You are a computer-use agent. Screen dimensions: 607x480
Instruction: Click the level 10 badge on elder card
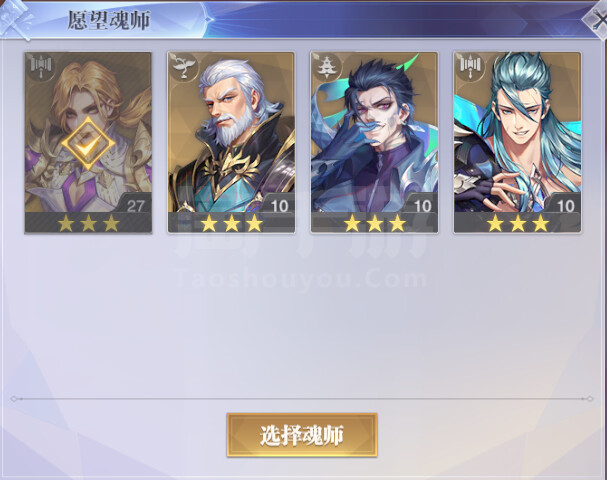point(278,204)
